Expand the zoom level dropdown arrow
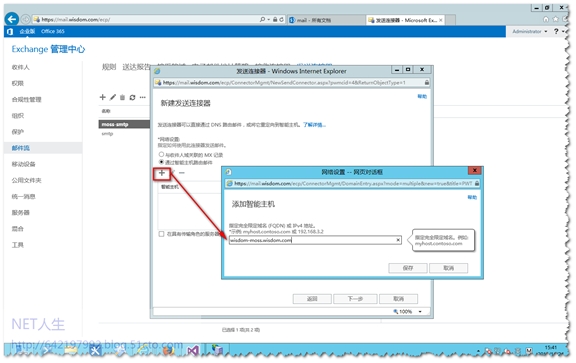 tap(420, 312)
